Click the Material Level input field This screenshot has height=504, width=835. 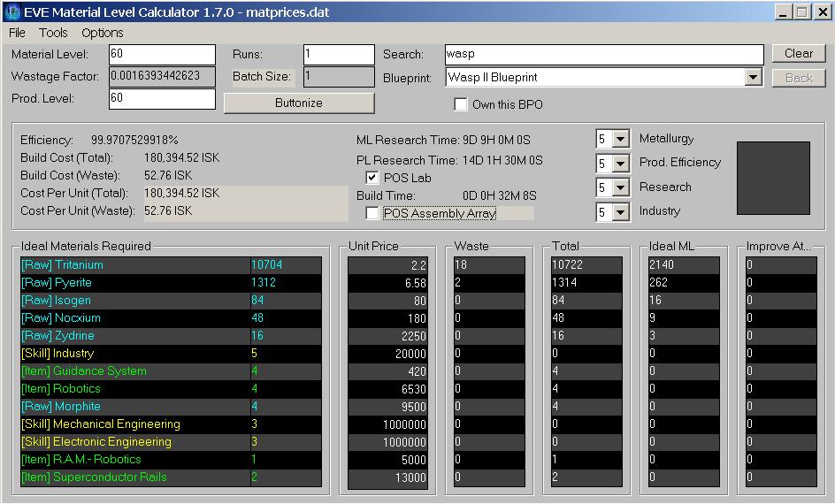click(163, 54)
